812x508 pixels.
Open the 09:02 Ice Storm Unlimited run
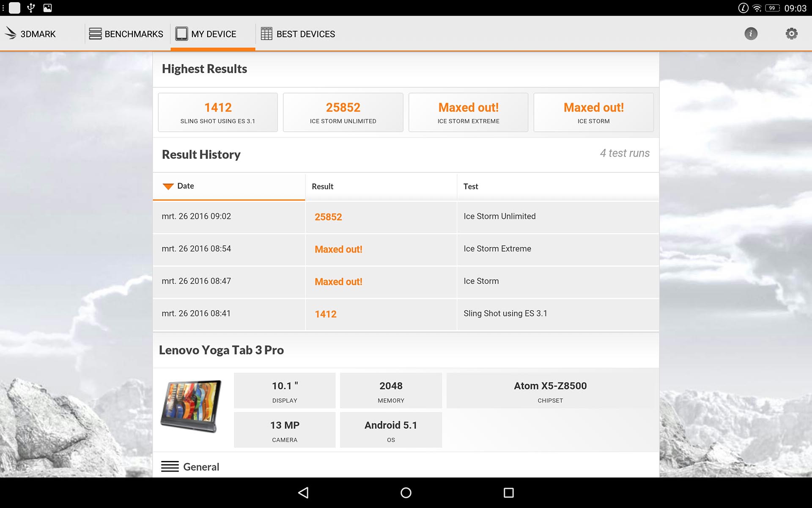[406, 217]
